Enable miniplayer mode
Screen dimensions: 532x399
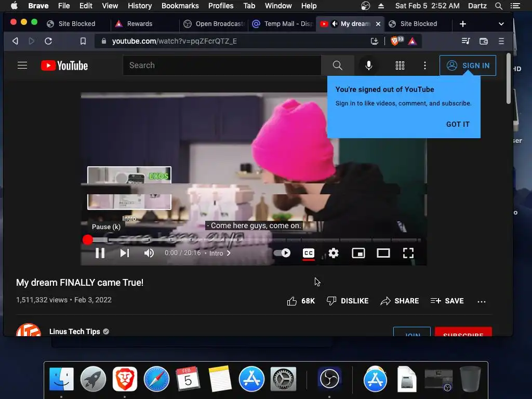pyautogui.click(x=358, y=253)
